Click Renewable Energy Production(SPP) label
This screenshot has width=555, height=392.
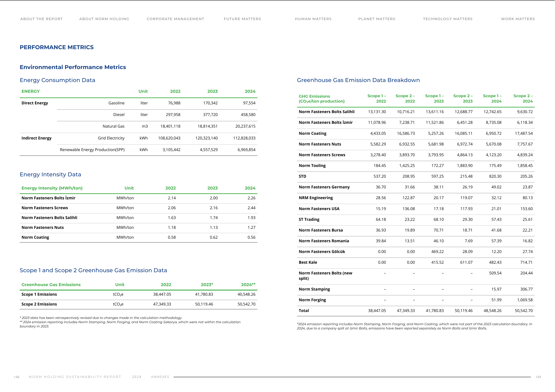pos(92,150)
